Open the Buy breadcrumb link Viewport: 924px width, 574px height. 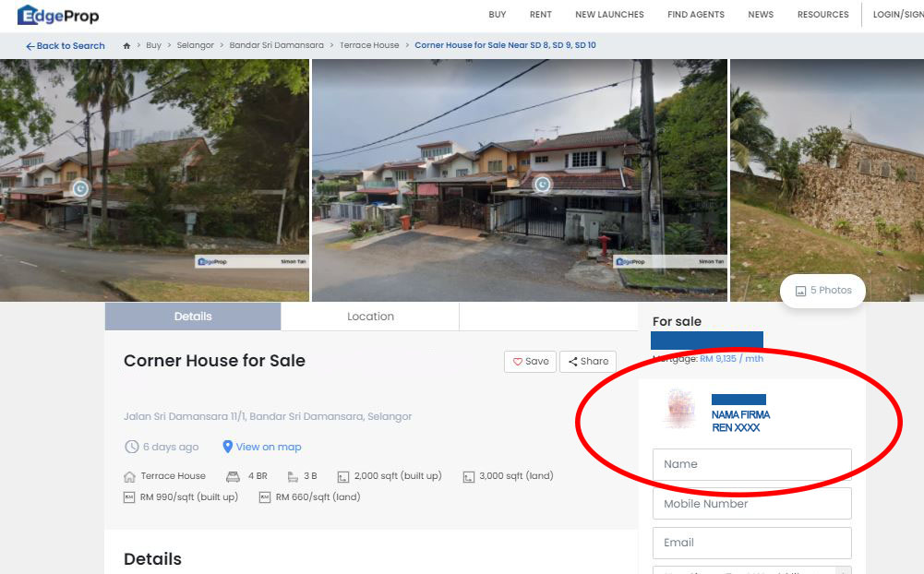point(153,45)
